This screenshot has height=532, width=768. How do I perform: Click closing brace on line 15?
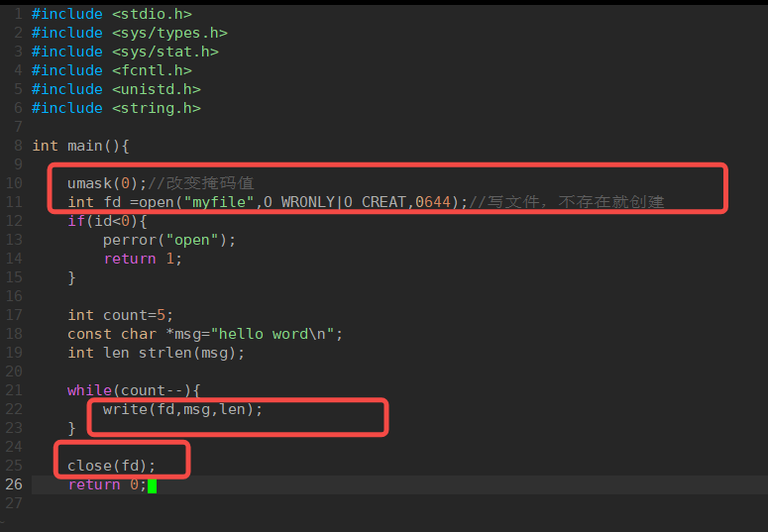tap(72, 277)
